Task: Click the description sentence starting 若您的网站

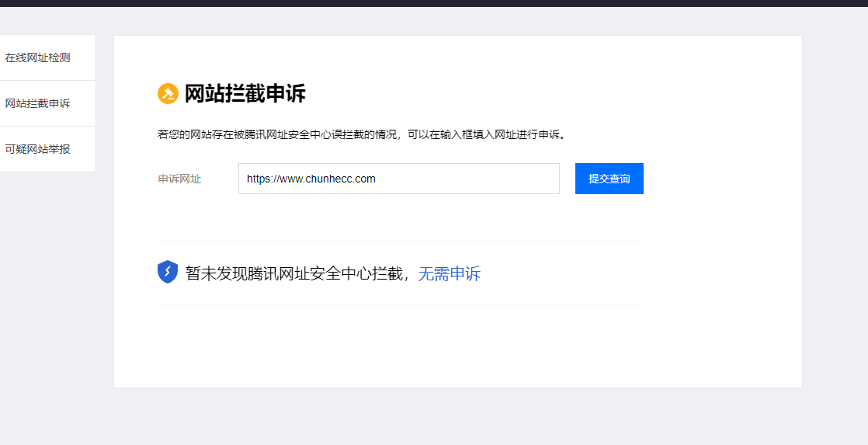Action: [362, 134]
